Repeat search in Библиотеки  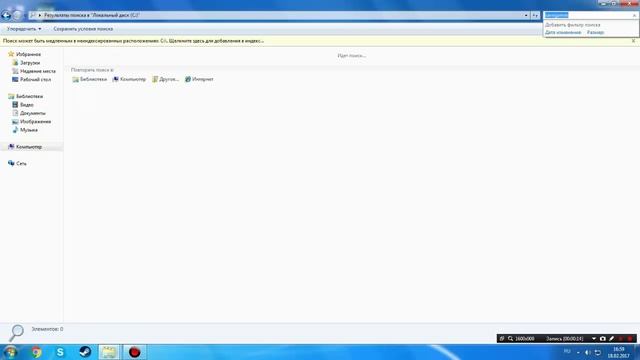(x=90, y=79)
